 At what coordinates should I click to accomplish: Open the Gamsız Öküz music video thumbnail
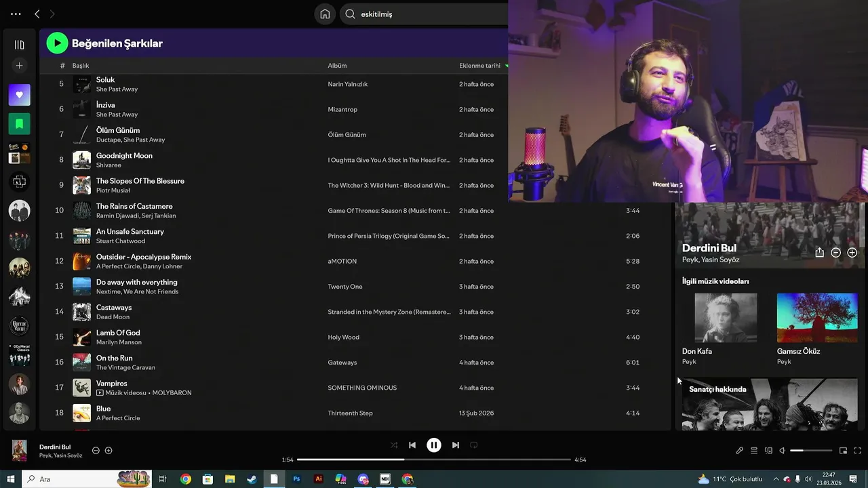[x=817, y=317]
